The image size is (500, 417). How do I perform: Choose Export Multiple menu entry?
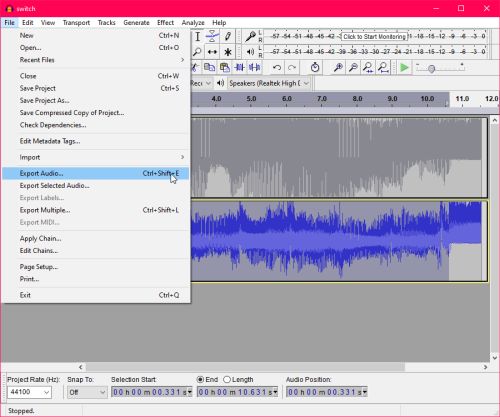pos(96,210)
